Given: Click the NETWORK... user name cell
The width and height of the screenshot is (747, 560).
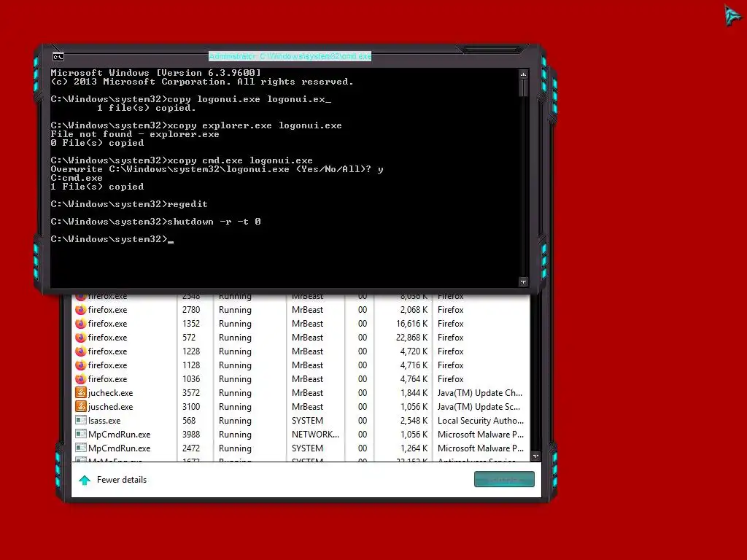Looking at the screenshot, I should [x=315, y=435].
